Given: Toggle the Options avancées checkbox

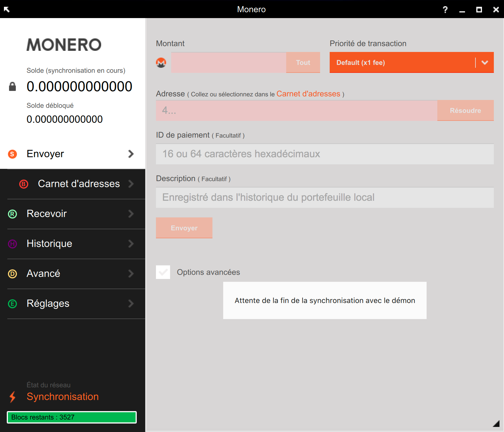Looking at the screenshot, I should tap(163, 272).
